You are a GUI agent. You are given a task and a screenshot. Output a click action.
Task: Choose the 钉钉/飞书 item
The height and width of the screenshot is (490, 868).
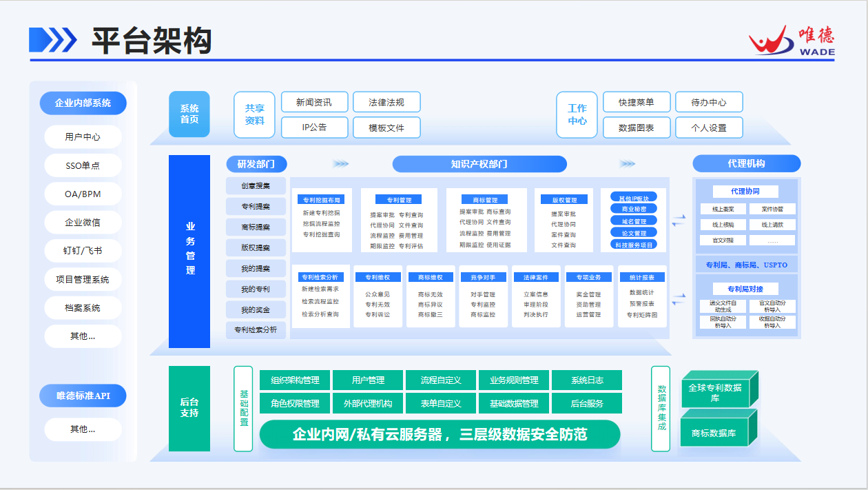pos(83,251)
